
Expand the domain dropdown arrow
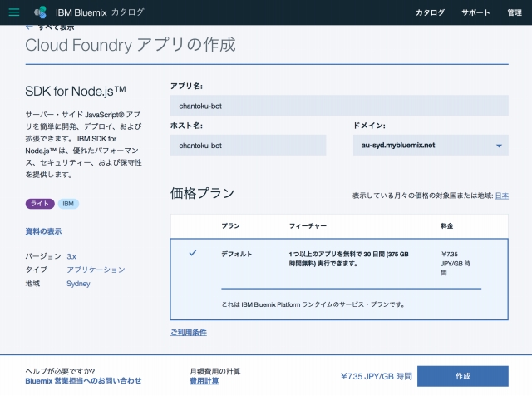tap(499, 146)
